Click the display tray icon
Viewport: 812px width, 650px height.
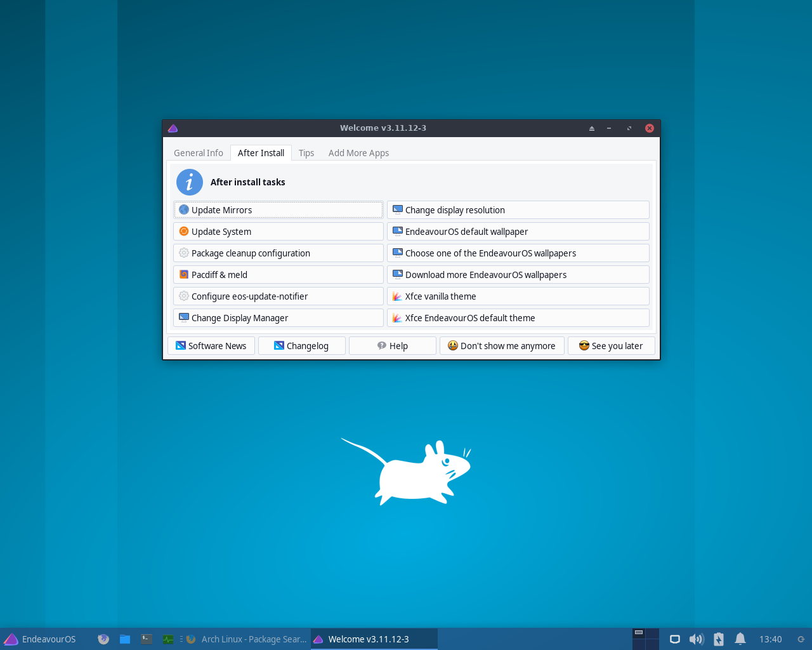675,639
